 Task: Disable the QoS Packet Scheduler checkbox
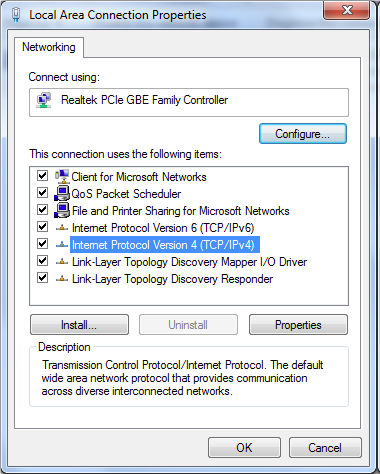[x=42, y=192]
